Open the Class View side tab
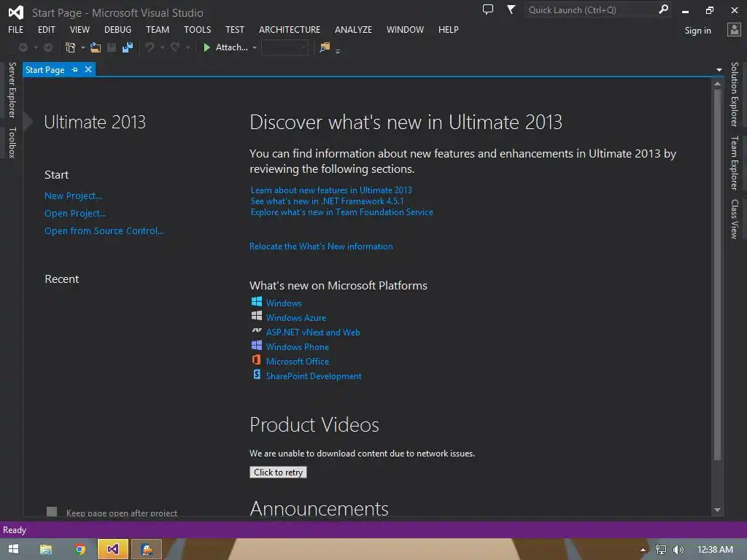Image resolution: width=747 pixels, height=560 pixels. click(x=735, y=219)
